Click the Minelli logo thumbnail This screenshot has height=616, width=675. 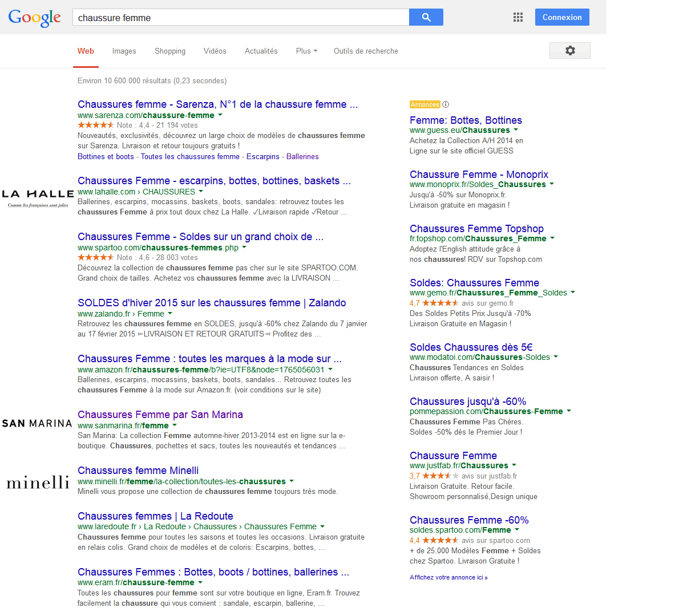(x=38, y=482)
